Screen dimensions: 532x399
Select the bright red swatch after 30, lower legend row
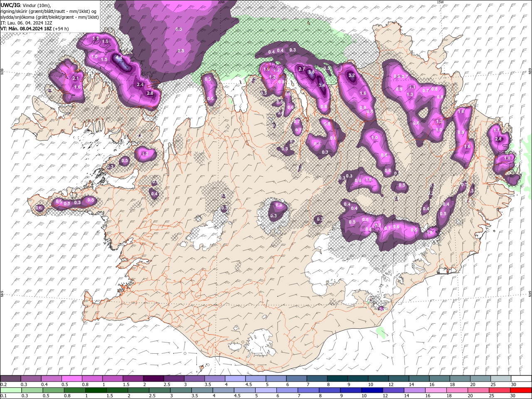pos(521,390)
